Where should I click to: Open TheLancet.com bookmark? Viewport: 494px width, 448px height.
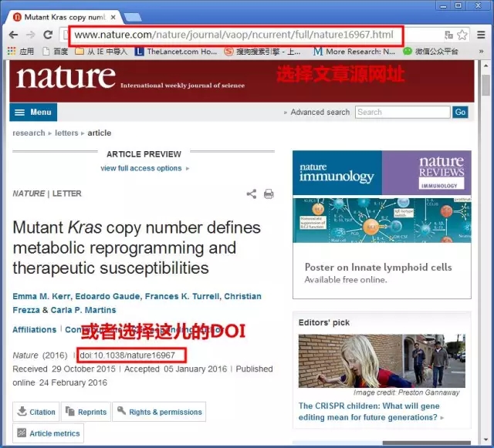point(176,52)
